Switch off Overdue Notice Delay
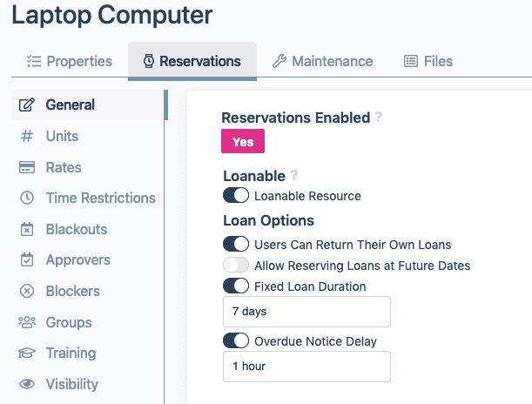This screenshot has height=404, width=532. [x=236, y=340]
